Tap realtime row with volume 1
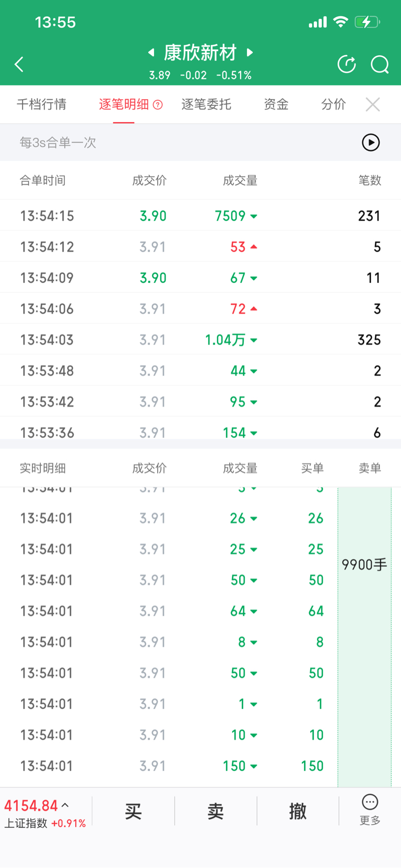The image size is (401, 868). click(169, 704)
